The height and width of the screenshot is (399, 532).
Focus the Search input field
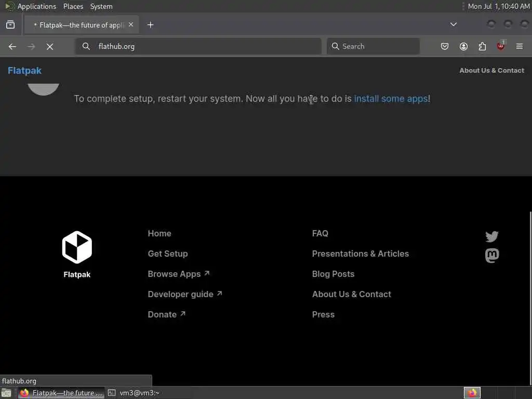(x=373, y=46)
